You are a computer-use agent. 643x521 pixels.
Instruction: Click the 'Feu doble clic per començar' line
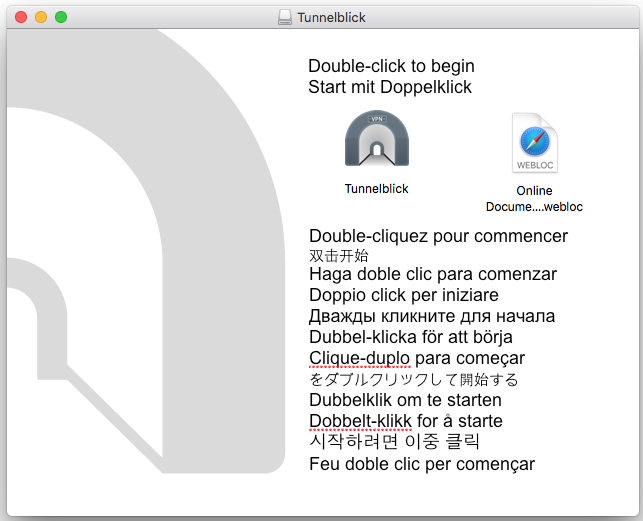[x=422, y=464]
